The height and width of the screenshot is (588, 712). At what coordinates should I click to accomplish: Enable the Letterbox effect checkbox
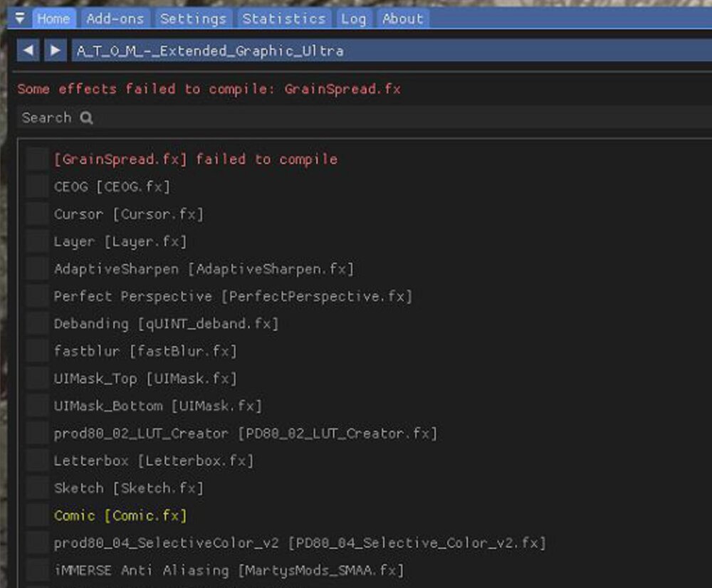(37, 461)
